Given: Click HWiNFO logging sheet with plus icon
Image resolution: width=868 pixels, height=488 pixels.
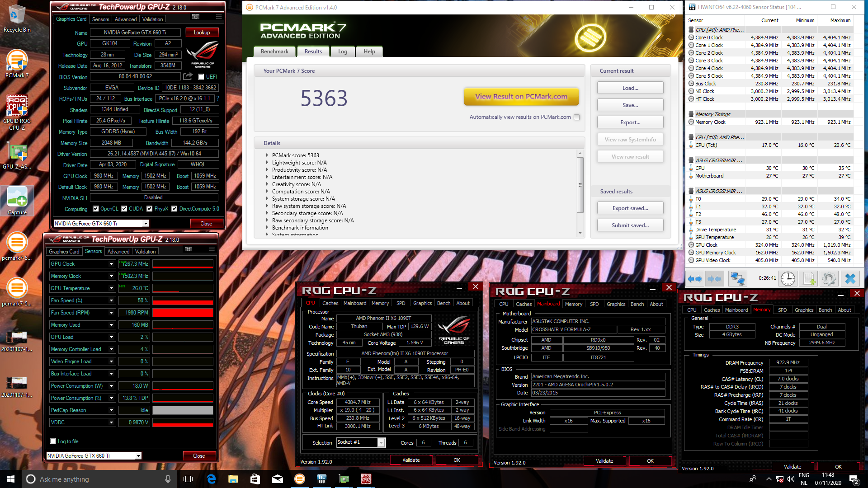Looking at the screenshot, I should [x=809, y=279].
